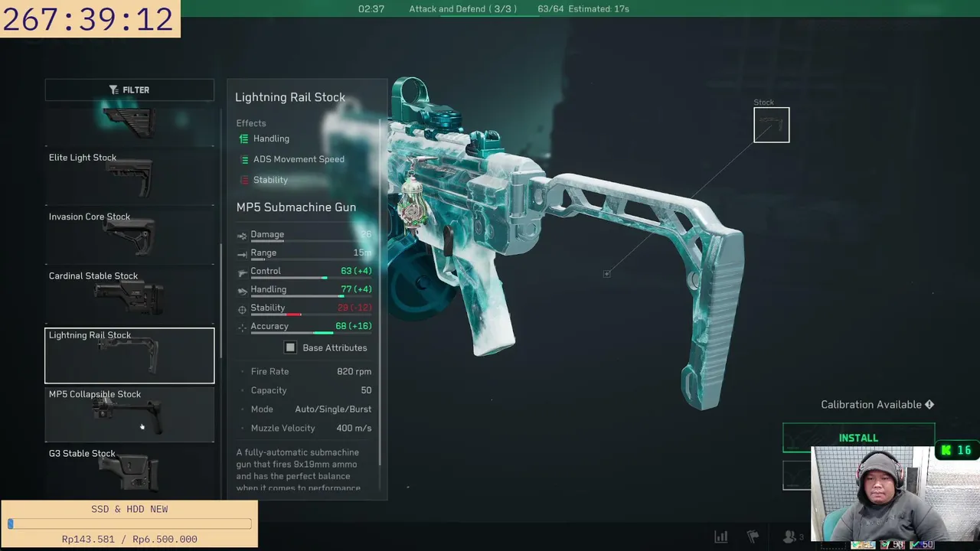Image resolution: width=980 pixels, height=551 pixels.
Task: Choose the MP5 Collapsible Stock attachment
Action: point(129,414)
